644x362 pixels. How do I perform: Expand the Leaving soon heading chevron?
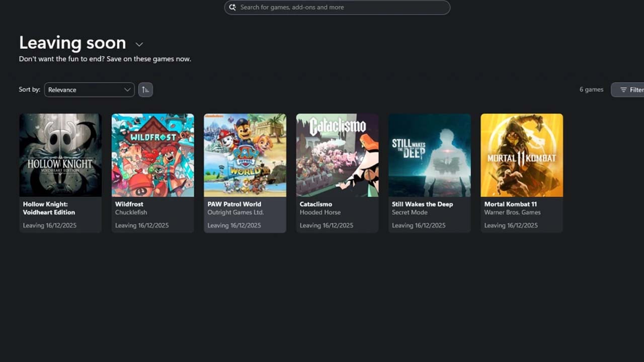coord(139,44)
